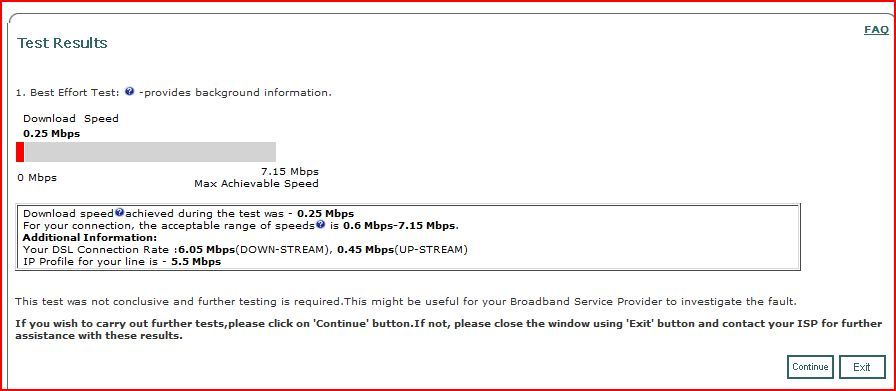
Task: Select the 'Download Speed' label above the bar
Action: 71,119
